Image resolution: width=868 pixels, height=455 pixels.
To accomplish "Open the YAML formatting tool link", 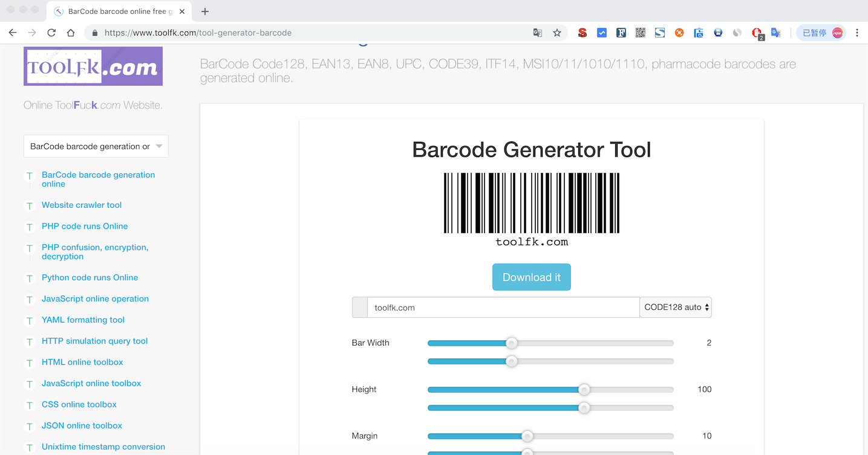I will click(83, 320).
